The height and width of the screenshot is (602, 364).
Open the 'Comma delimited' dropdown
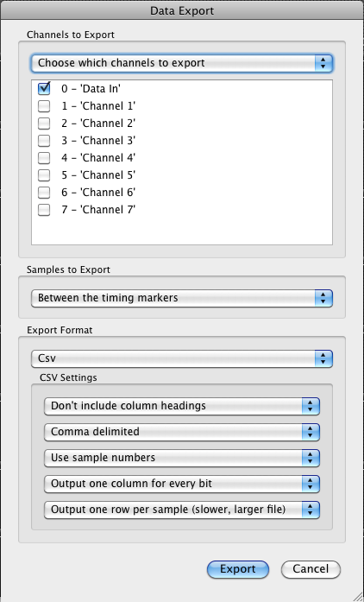click(182, 432)
